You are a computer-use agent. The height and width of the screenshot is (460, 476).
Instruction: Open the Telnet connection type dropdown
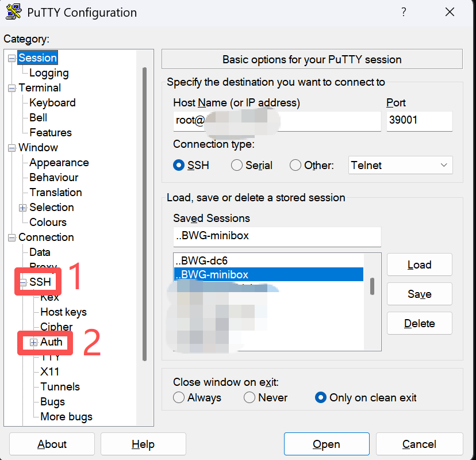[401, 166]
